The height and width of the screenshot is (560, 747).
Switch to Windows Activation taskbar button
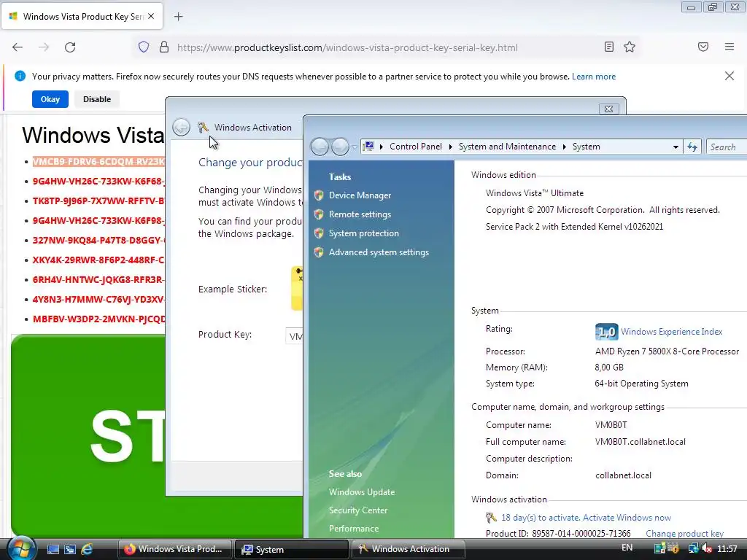tap(409, 549)
